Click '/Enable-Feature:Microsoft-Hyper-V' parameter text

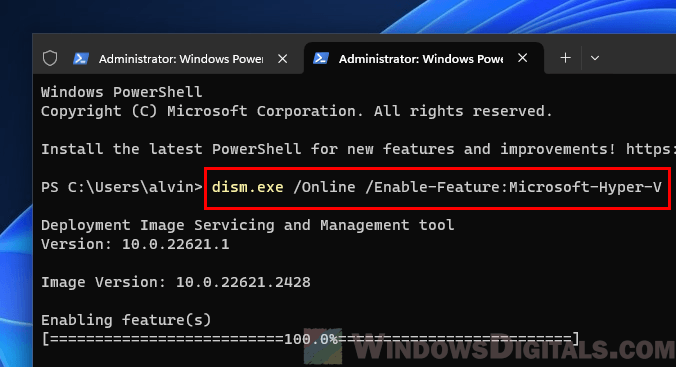coord(513,187)
